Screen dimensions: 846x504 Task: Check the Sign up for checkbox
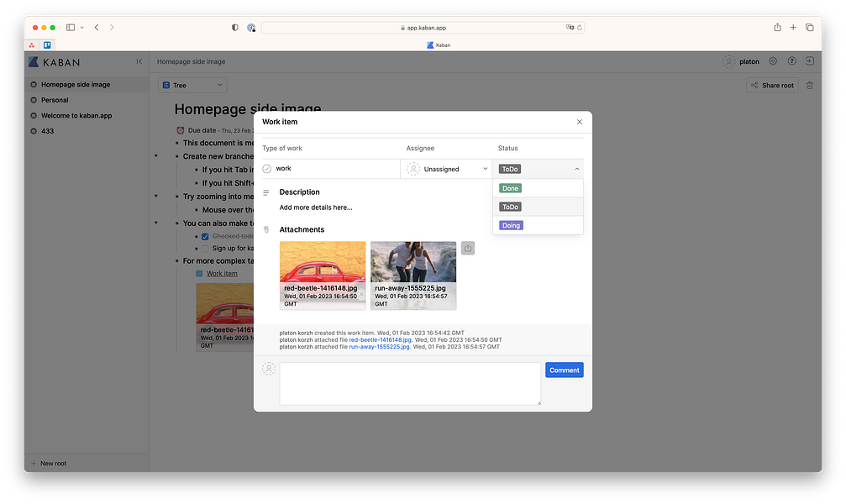205,249
